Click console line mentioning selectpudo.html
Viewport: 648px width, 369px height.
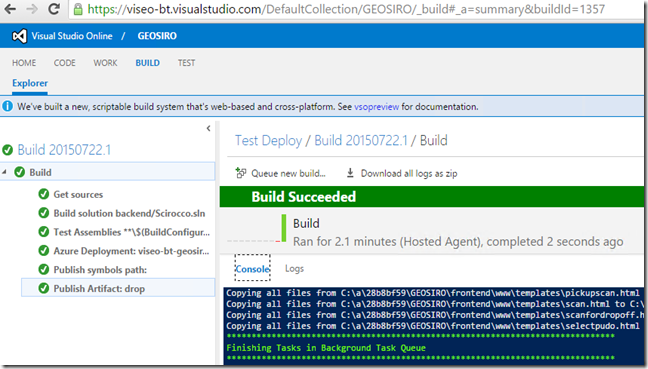[x=433, y=326]
